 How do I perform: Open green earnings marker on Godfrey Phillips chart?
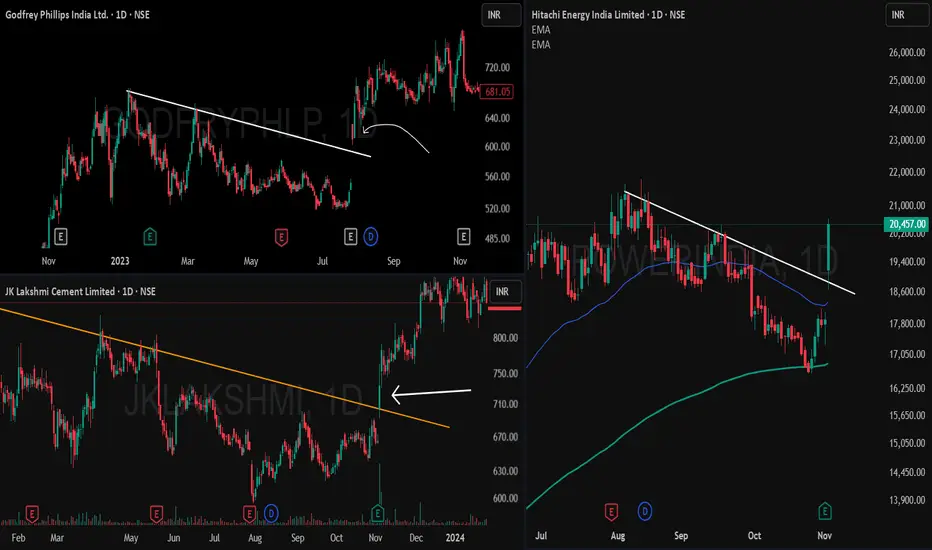pos(150,237)
